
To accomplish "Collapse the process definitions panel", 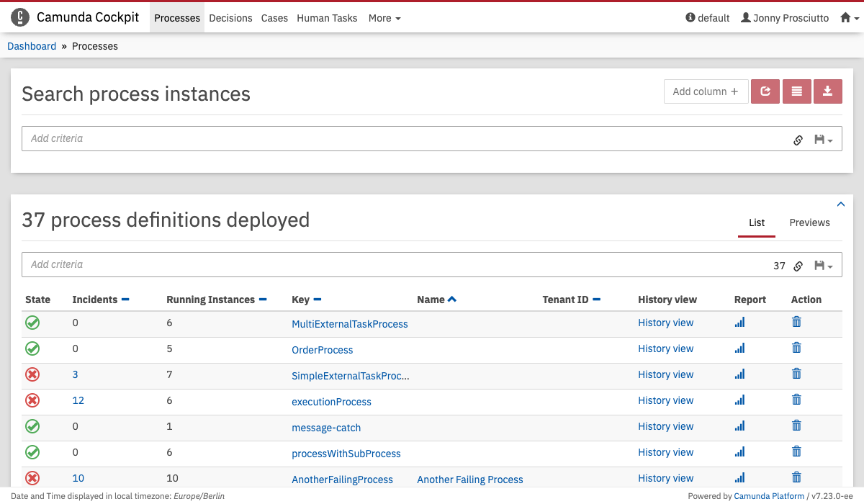I will [841, 204].
